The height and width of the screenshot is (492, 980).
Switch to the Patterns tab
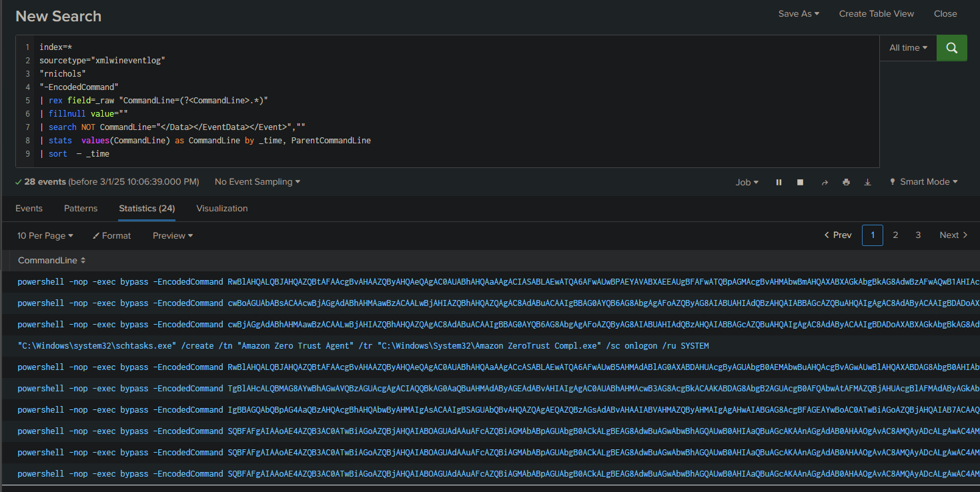(x=81, y=209)
